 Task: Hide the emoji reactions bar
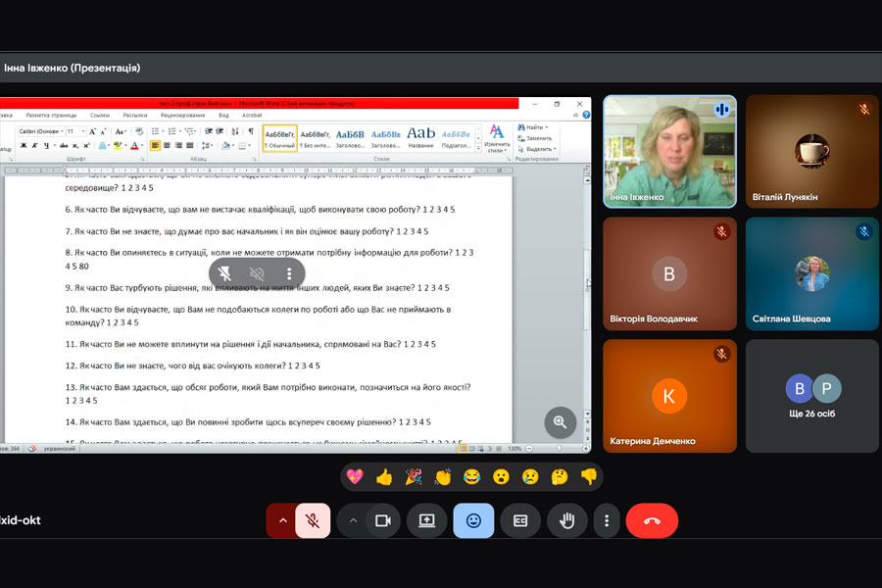tap(473, 520)
